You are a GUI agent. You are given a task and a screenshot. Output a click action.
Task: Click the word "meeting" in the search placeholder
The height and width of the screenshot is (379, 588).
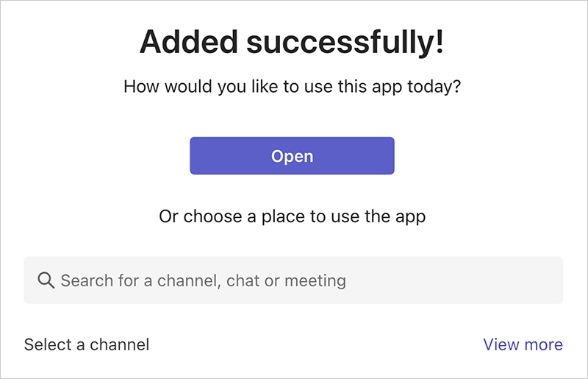pyautogui.click(x=315, y=280)
